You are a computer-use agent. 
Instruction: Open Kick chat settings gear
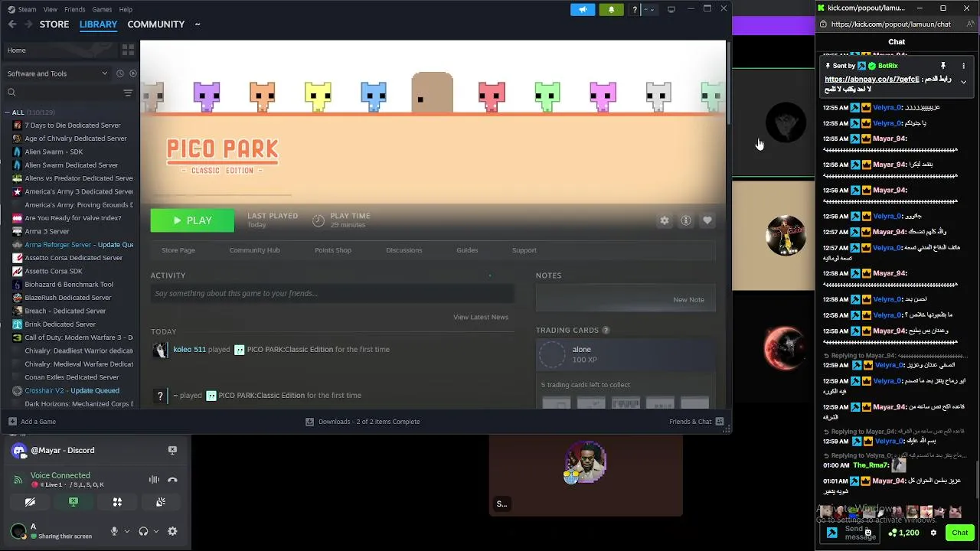click(x=933, y=533)
